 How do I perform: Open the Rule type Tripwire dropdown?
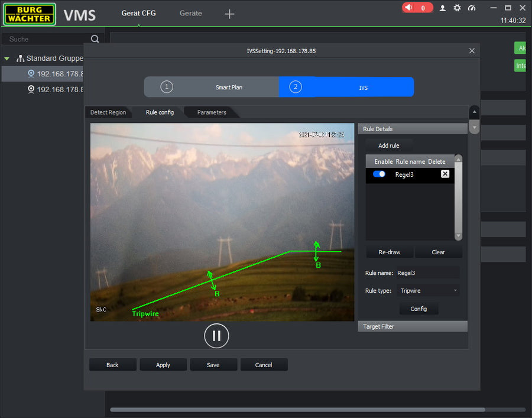click(x=429, y=291)
